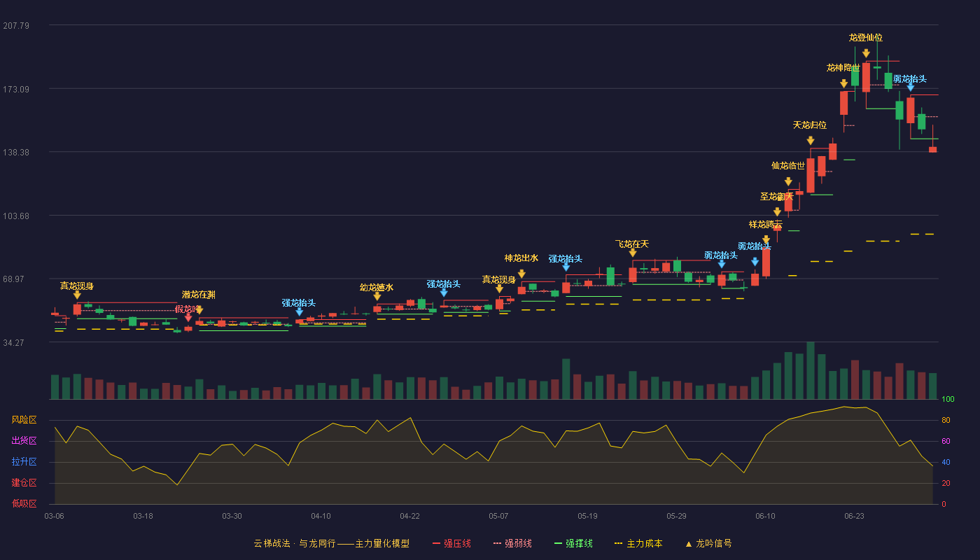Click the yellow arrow under 神龙出水
This screenshot has width=980, height=560.
click(521, 274)
